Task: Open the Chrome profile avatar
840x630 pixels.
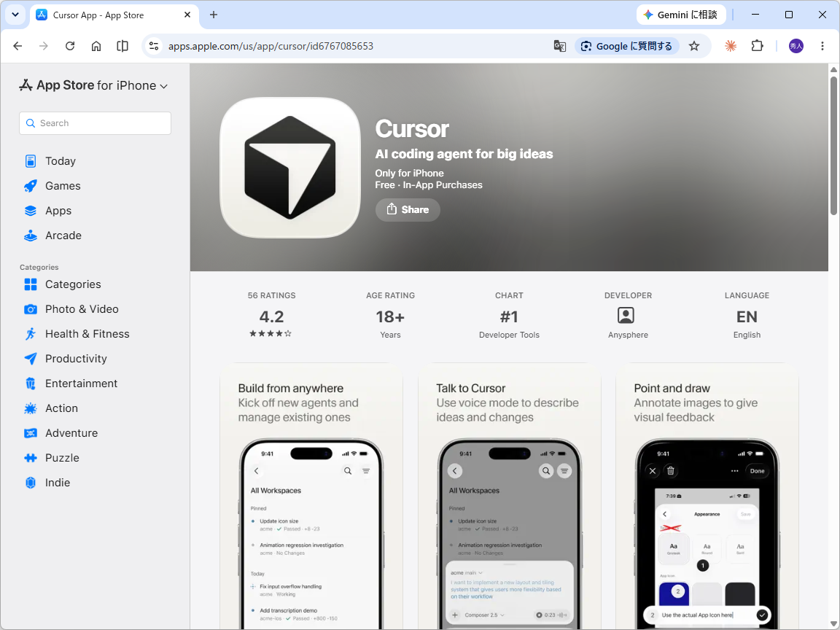Action: click(796, 46)
